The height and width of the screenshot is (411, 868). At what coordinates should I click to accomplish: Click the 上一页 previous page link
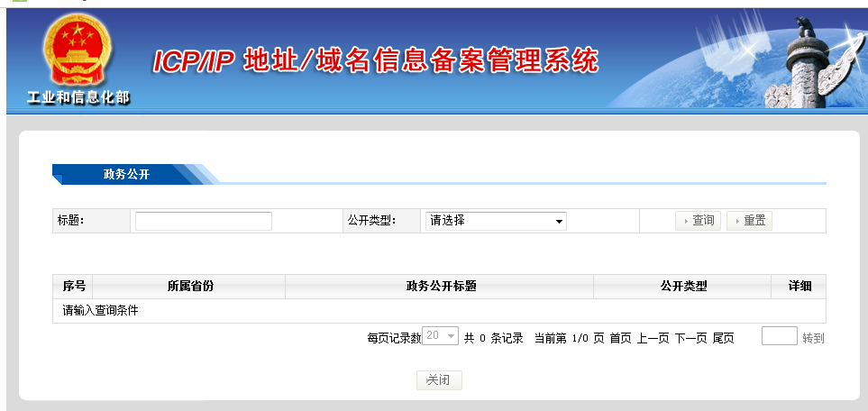pyautogui.click(x=653, y=338)
